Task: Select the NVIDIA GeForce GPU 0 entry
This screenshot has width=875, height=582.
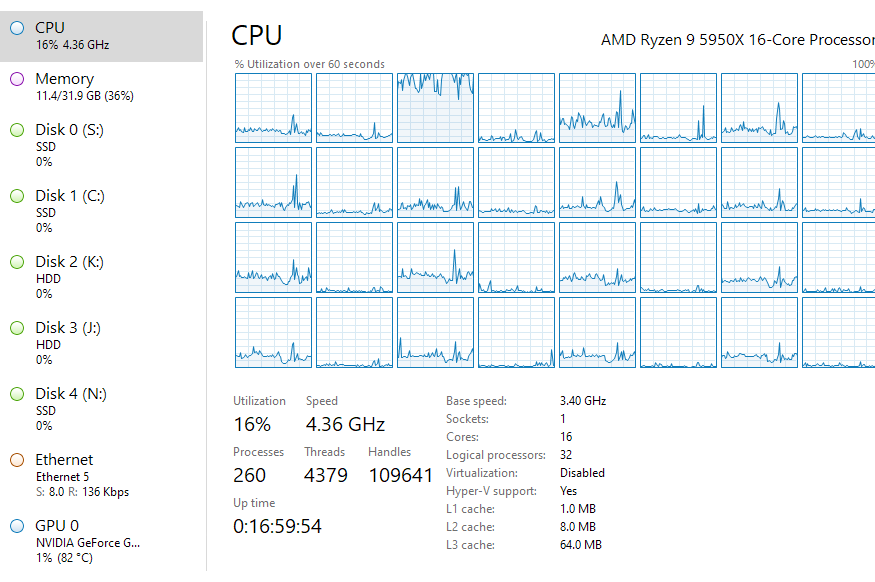Action: tap(88, 542)
